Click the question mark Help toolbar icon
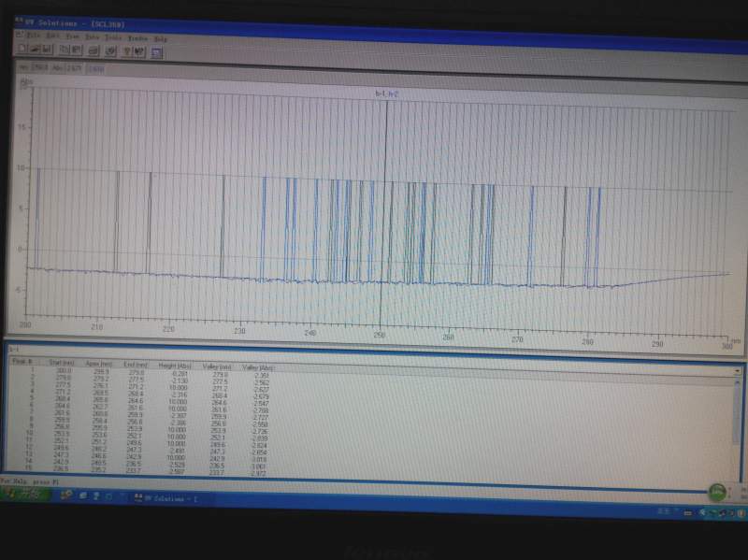 [127, 51]
